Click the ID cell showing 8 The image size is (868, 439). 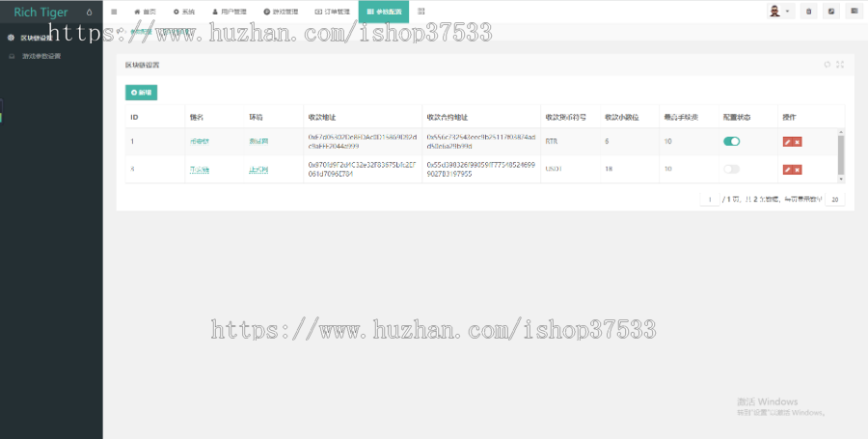pos(132,169)
